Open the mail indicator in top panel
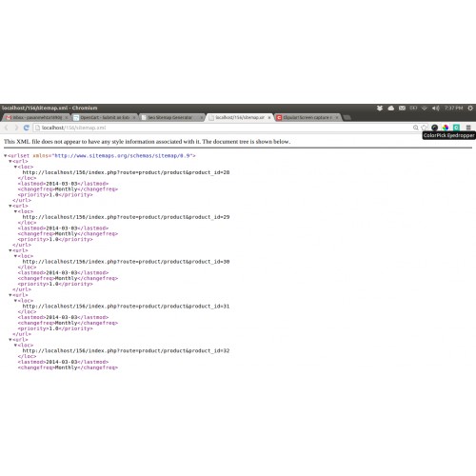 pyautogui.click(x=402, y=109)
